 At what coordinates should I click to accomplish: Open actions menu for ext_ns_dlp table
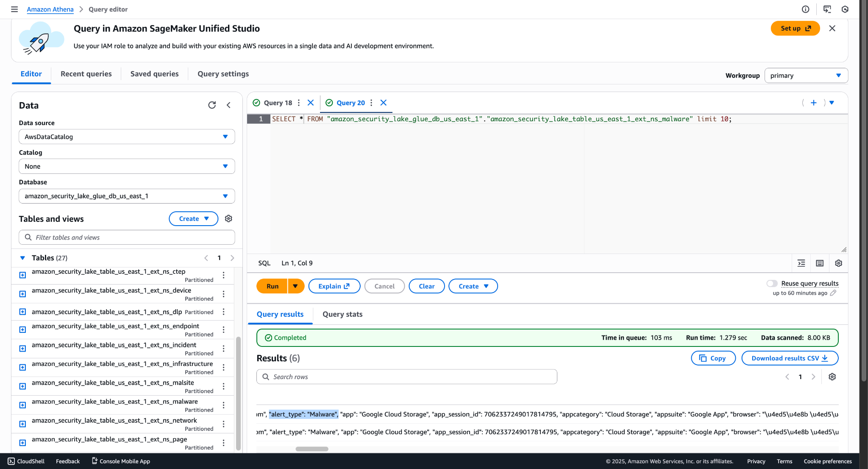[223, 312]
